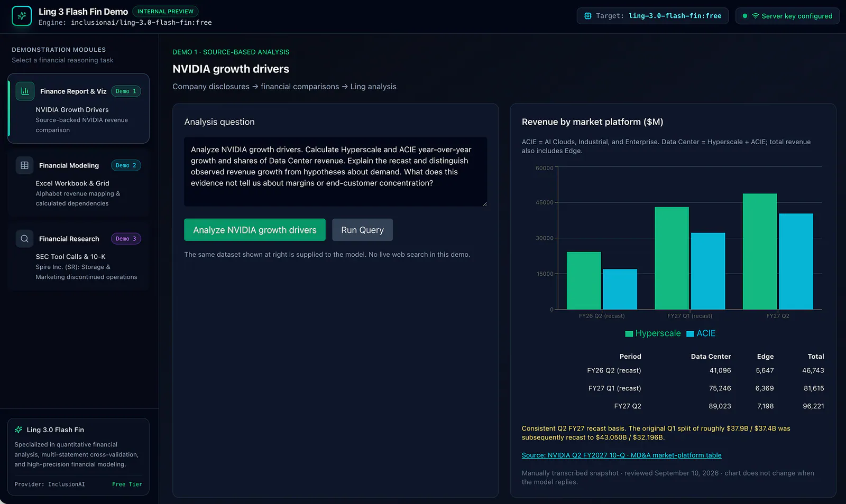Viewport: 846px width, 504px height.
Task: Click the Engine model name text
Action: tap(141, 23)
